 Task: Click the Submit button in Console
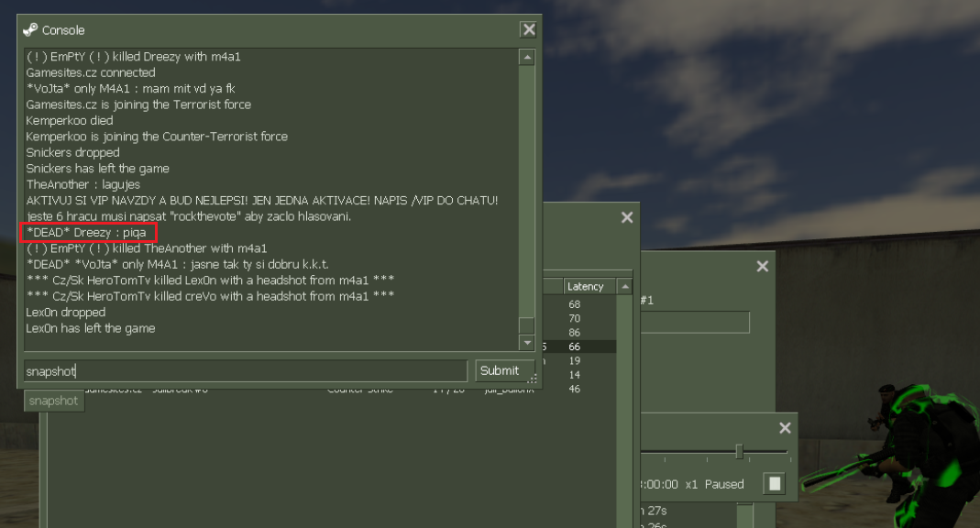(504, 370)
